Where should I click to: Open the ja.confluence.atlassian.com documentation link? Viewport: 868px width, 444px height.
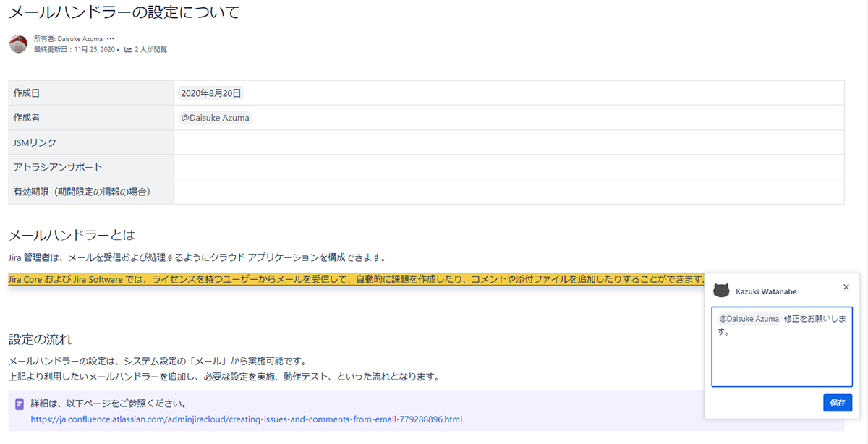point(246,419)
